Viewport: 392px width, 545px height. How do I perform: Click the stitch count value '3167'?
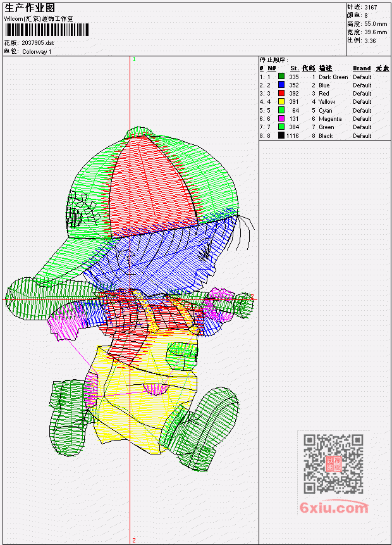click(371, 8)
